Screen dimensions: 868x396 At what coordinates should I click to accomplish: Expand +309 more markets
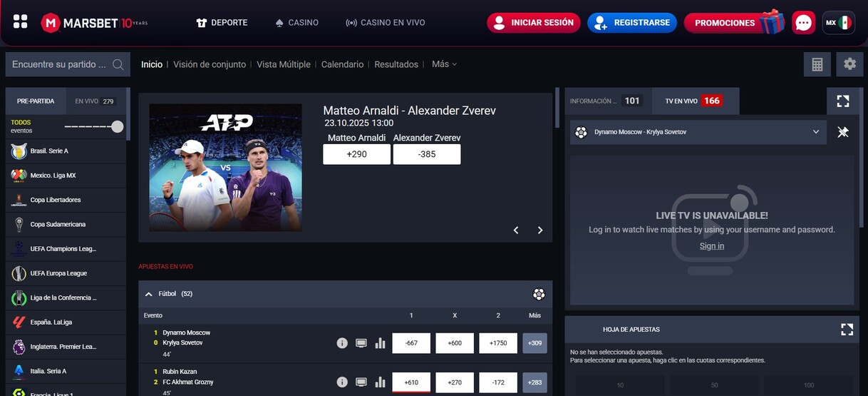[x=534, y=343]
